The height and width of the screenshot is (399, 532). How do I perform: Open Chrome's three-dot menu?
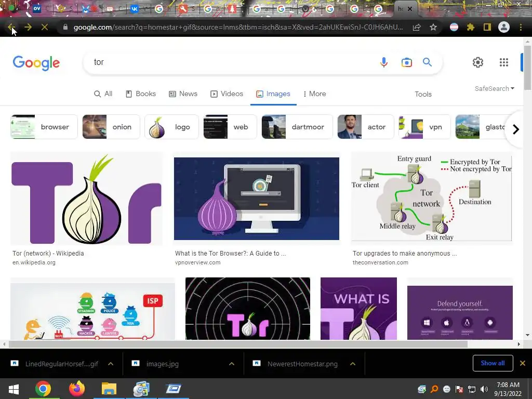coord(521,27)
